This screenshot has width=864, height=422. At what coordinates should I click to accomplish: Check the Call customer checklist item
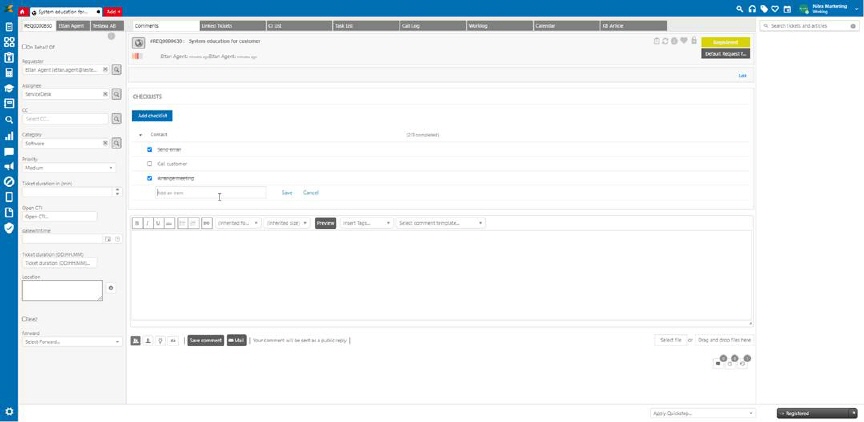(x=149, y=163)
